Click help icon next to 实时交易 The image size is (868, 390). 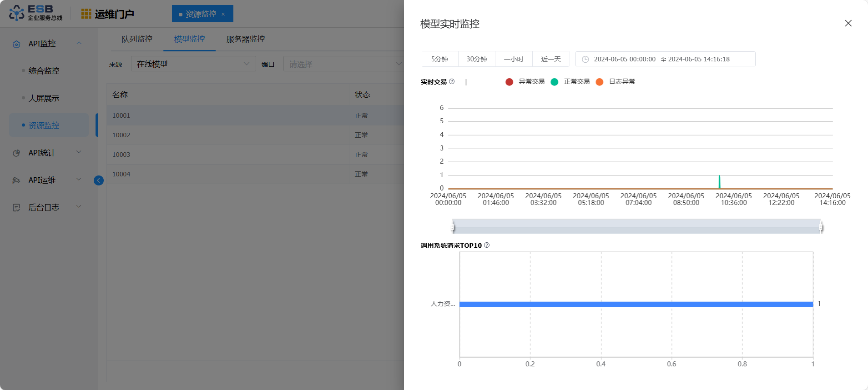point(452,82)
